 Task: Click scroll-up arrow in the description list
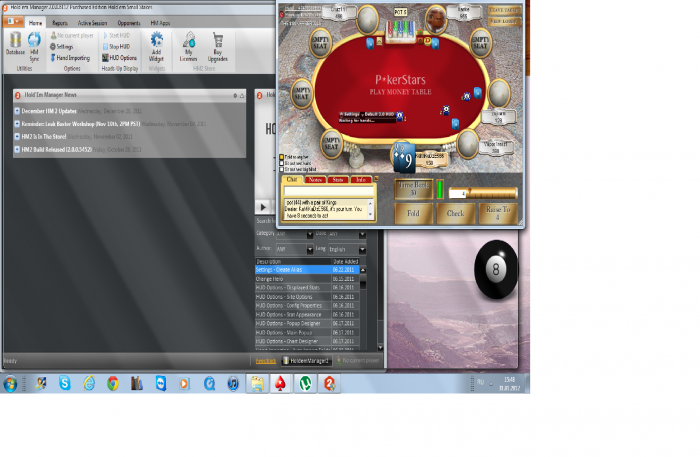[363, 270]
